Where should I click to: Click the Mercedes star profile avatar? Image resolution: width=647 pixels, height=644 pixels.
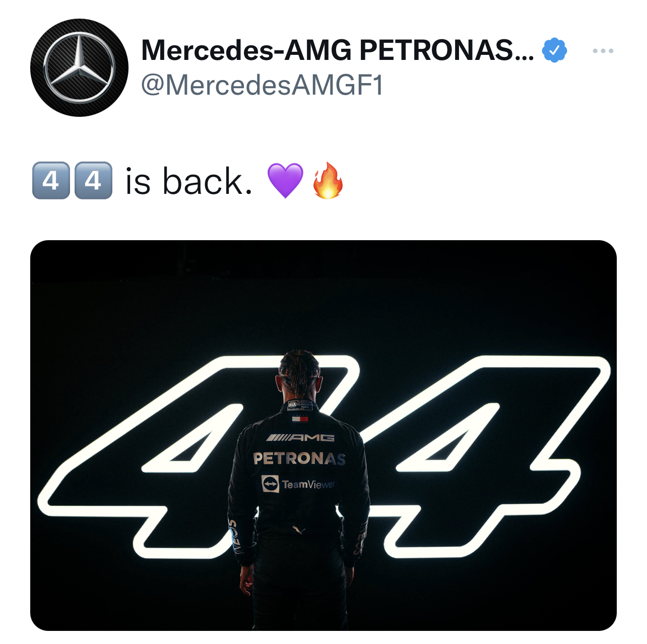coord(79,67)
